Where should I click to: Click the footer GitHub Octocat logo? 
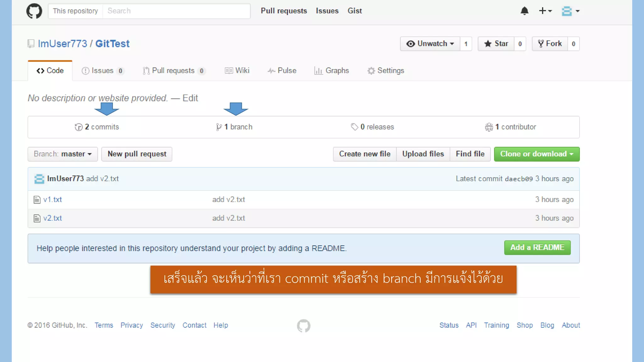coord(303,326)
